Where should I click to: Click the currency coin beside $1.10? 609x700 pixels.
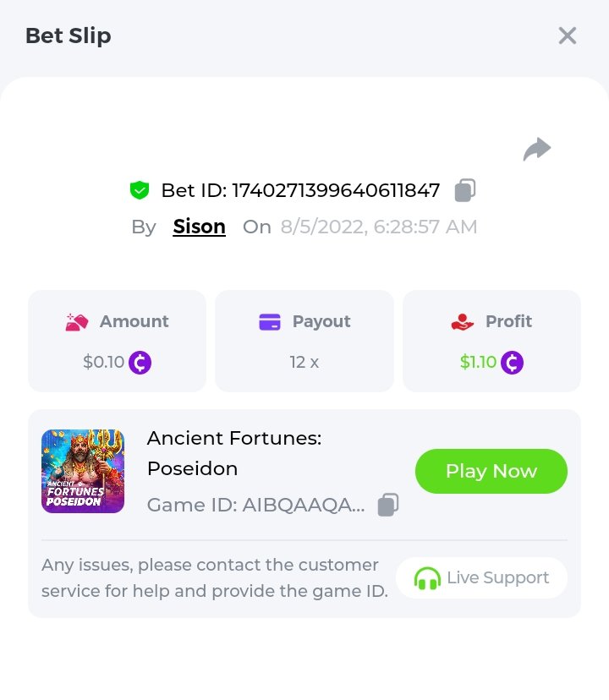click(513, 363)
